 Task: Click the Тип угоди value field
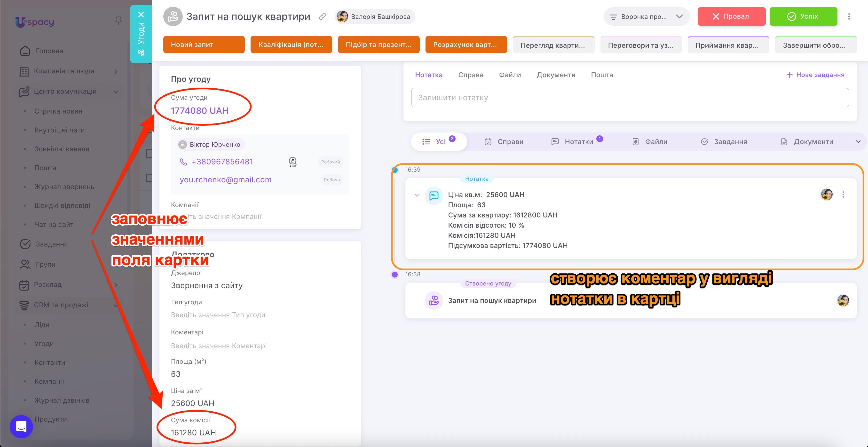[x=218, y=315]
